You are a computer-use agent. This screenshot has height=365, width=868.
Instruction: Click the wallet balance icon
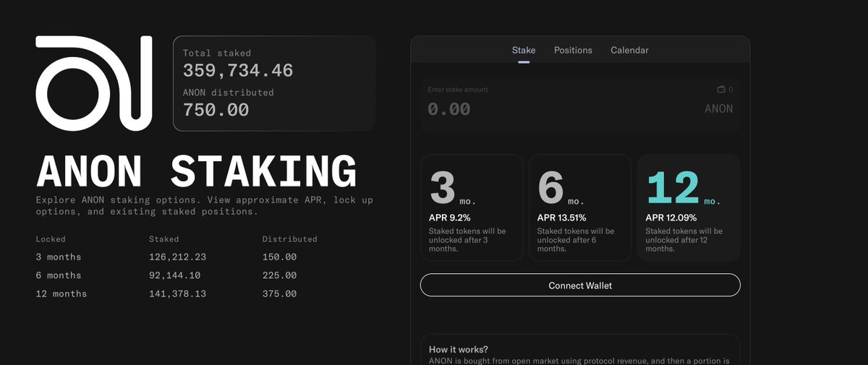coord(721,90)
